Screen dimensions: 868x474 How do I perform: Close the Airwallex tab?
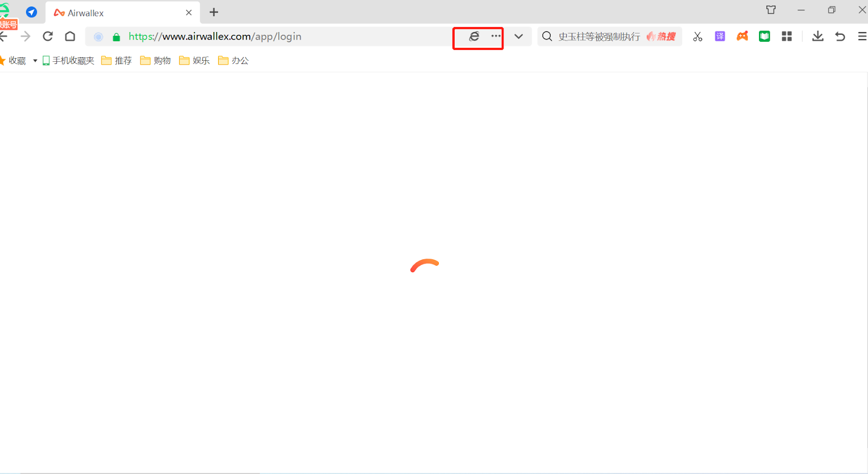pyautogui.click(x=189, y=12)
